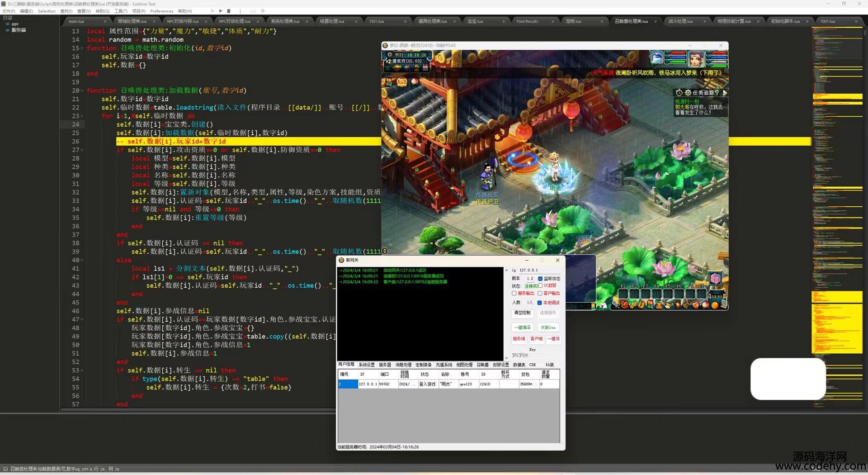868x475 pixels.
Task: Open the Preferences menu in Sublime
Action: tap(161, 11)
